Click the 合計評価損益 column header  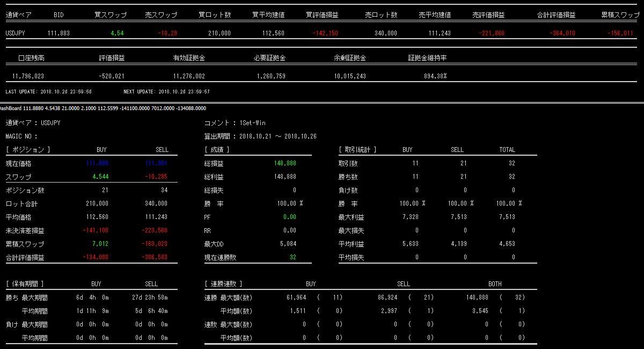556,16
